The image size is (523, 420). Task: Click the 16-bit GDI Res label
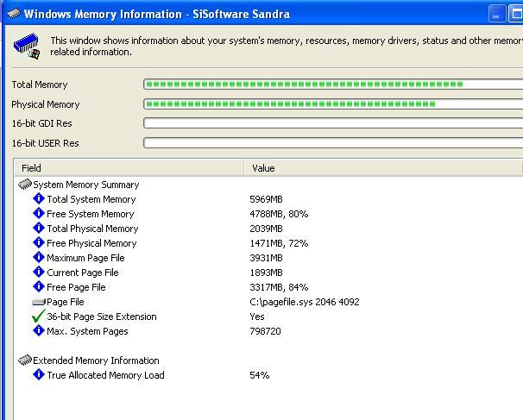[41, 123]
